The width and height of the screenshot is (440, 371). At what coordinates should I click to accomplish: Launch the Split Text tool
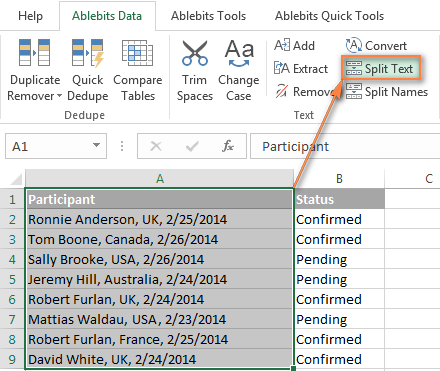point(381,68)
